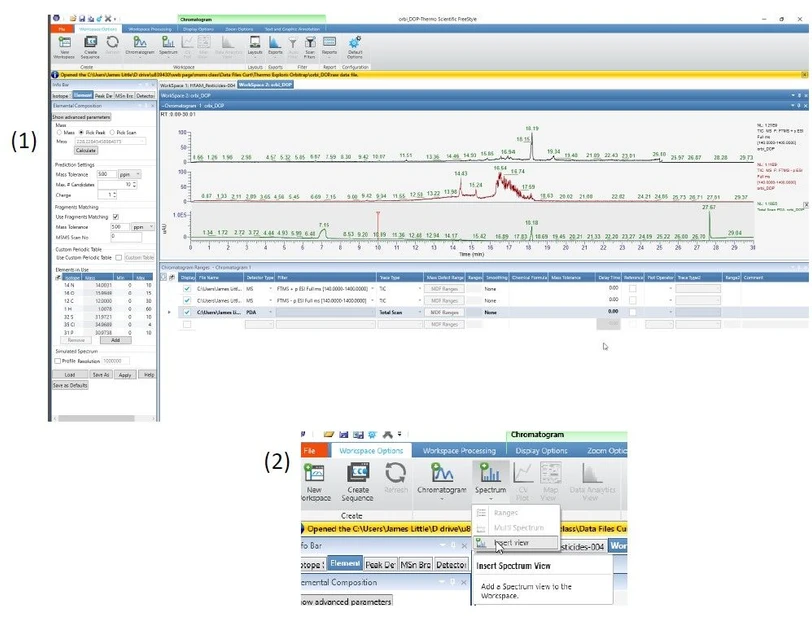Click New Workspace in the full-window screenshot
The width and height of the screenshot is (812, 617).
pos(64,47)
